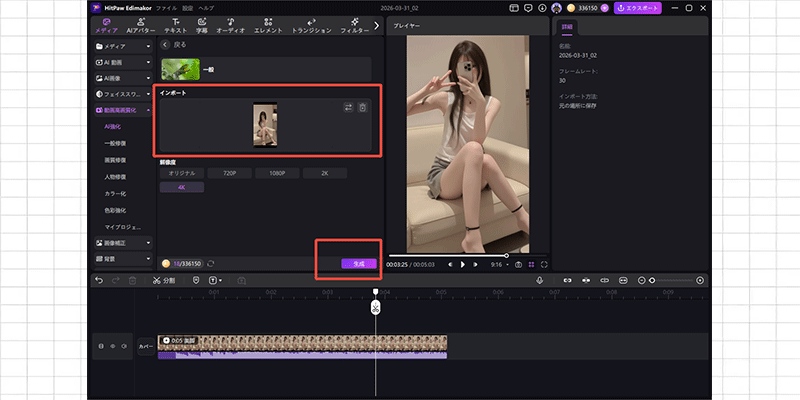Add more coins with the plus icon
Image resolution: width=800 pixels, height=400 pixels.
[x=605, y=8]
